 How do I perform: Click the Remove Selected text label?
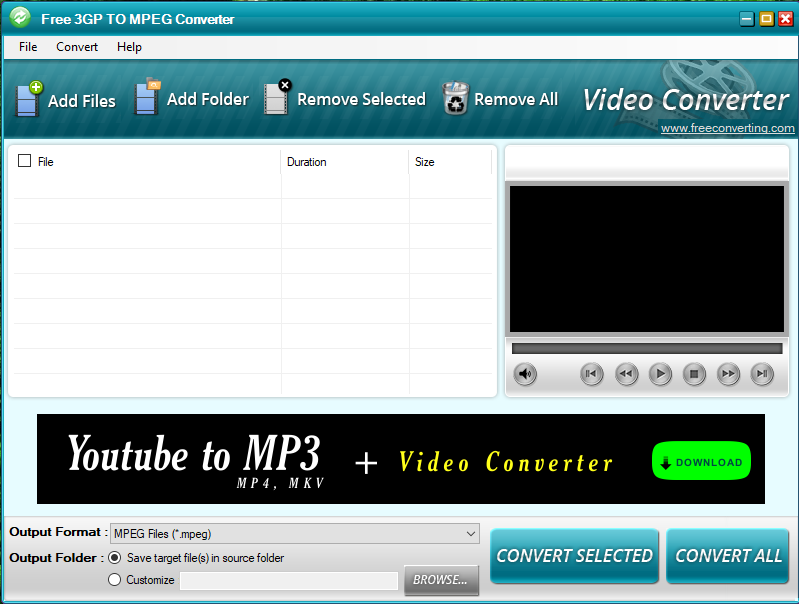(x=361, y=99)
